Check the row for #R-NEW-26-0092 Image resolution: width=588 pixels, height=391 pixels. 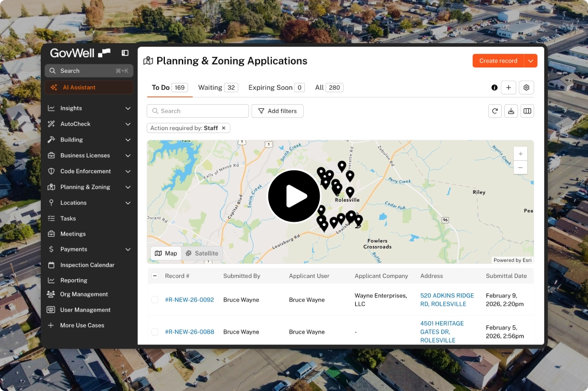click(x=155, y=299)
